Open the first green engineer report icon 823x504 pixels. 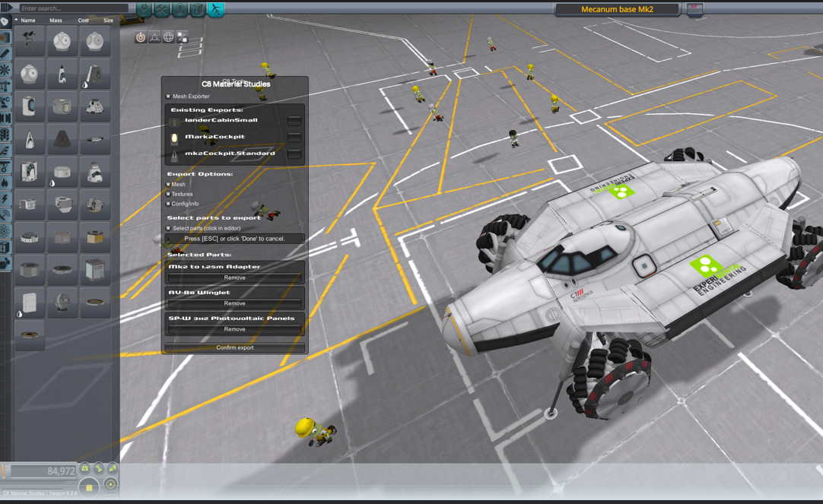[x=85, y=468]
